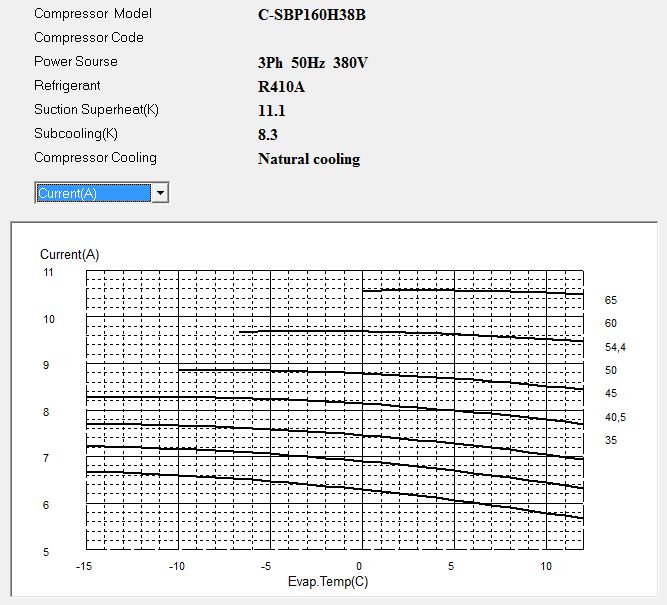The width and height of the screenshot is (667, 605).
Task: Click the Compressor Cooling label
Action: point(95,158)
